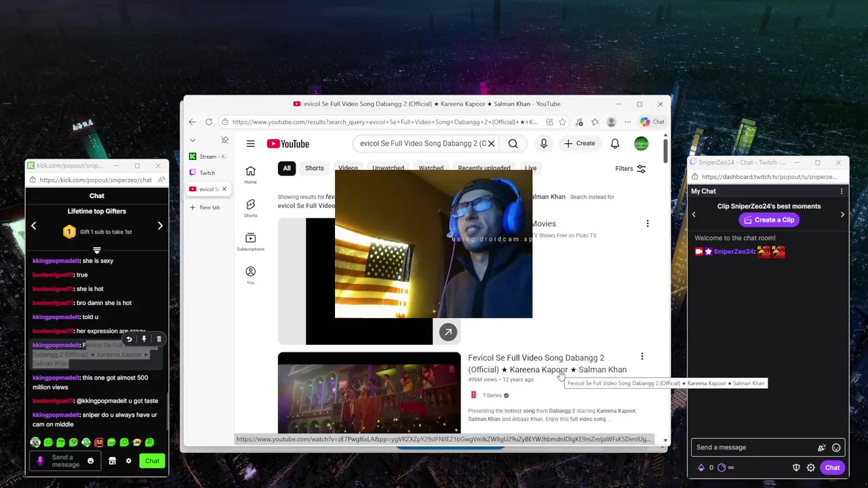Expand the webcam overlay arrow button
868x488 pixels.
click(448, 332)
